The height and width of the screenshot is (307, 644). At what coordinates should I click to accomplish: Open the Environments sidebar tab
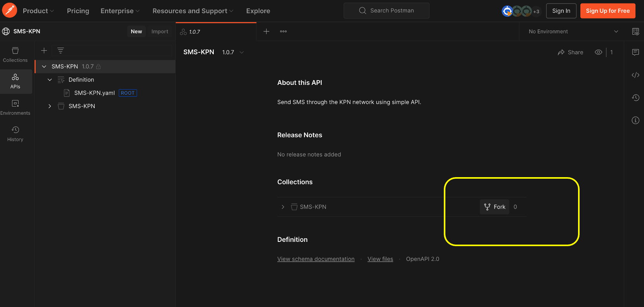tap(15, 108)
